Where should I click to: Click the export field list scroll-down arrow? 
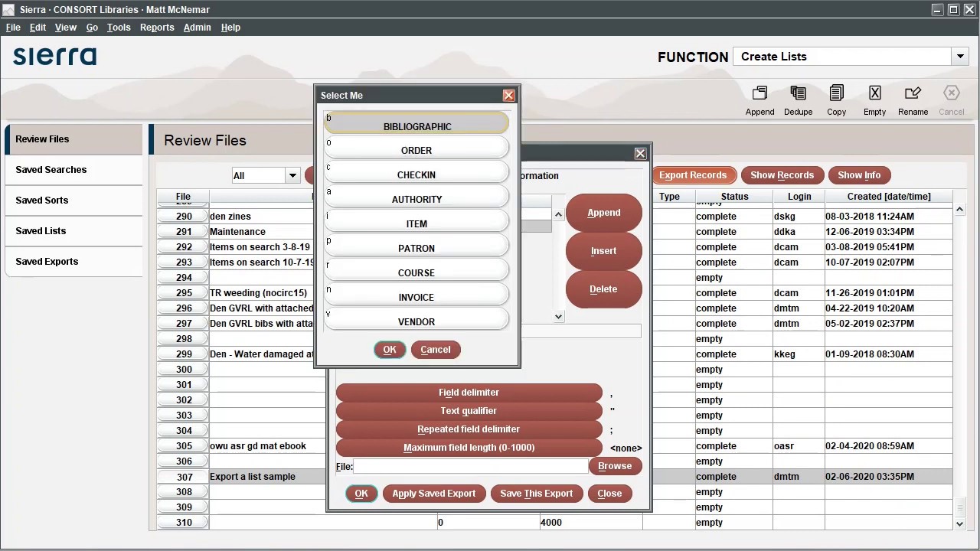pyautogui.click(x=558, y=316)
